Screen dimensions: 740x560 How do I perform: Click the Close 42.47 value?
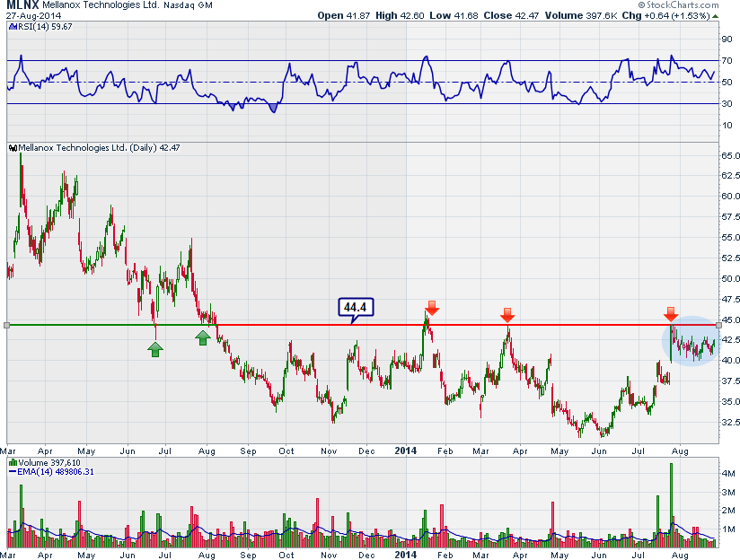(x=511, y=15)
